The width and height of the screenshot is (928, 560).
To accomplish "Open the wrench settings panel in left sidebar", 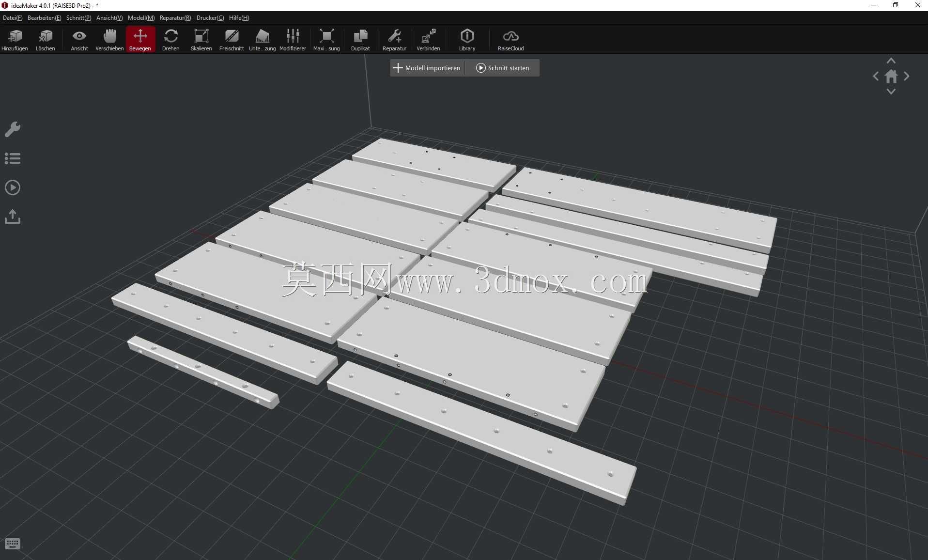I will (13, 129).
